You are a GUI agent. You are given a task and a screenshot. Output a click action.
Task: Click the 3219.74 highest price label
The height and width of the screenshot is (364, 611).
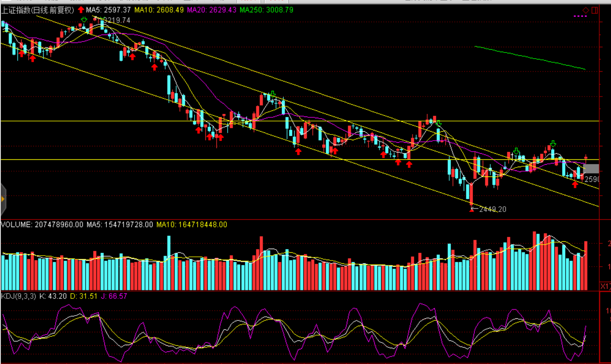(x=117, y=20)
